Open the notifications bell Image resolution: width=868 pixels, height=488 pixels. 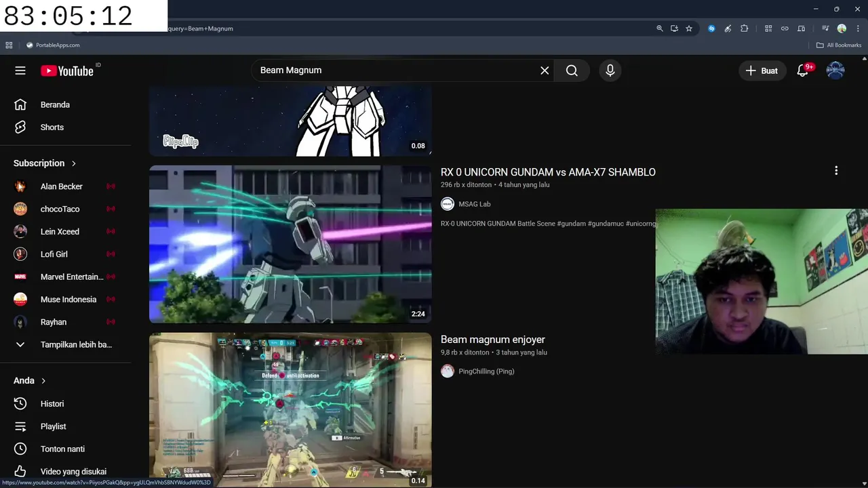click(x=803, y=70)
